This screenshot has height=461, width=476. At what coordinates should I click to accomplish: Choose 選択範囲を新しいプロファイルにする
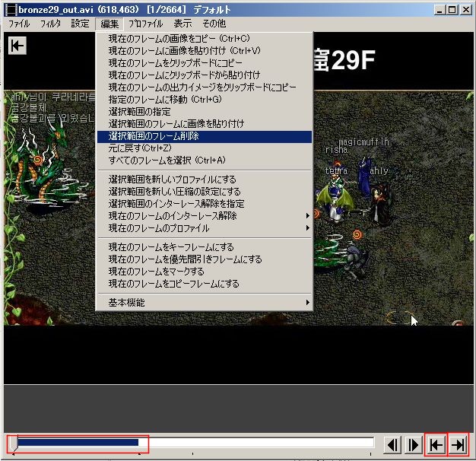pyautogui.click(x=205, y=180)
